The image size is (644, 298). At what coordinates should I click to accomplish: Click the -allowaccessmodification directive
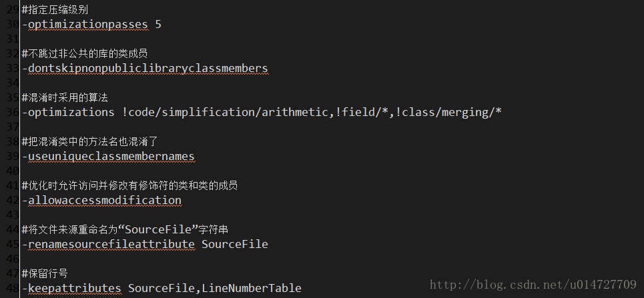pyautogui.click(x=101, y=200)
